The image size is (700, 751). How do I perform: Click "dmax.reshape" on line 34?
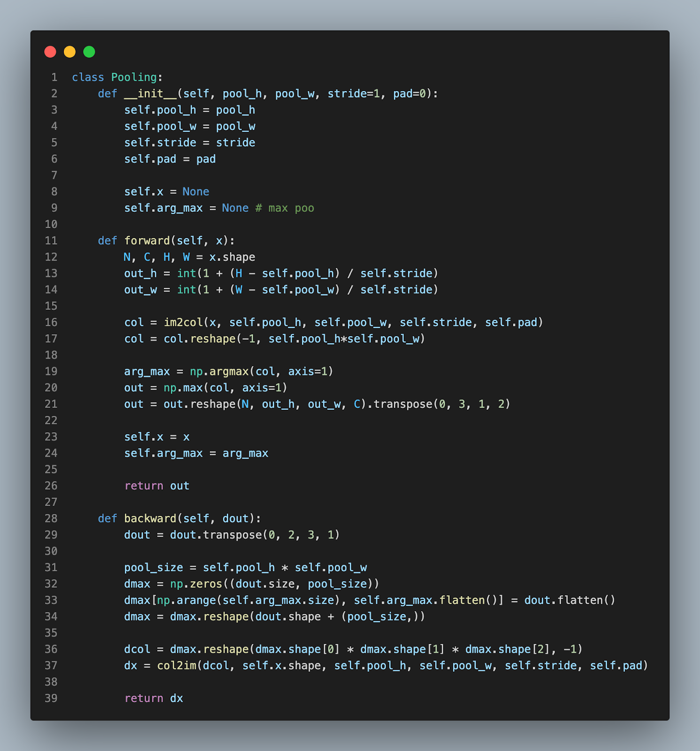coord(209,617)
